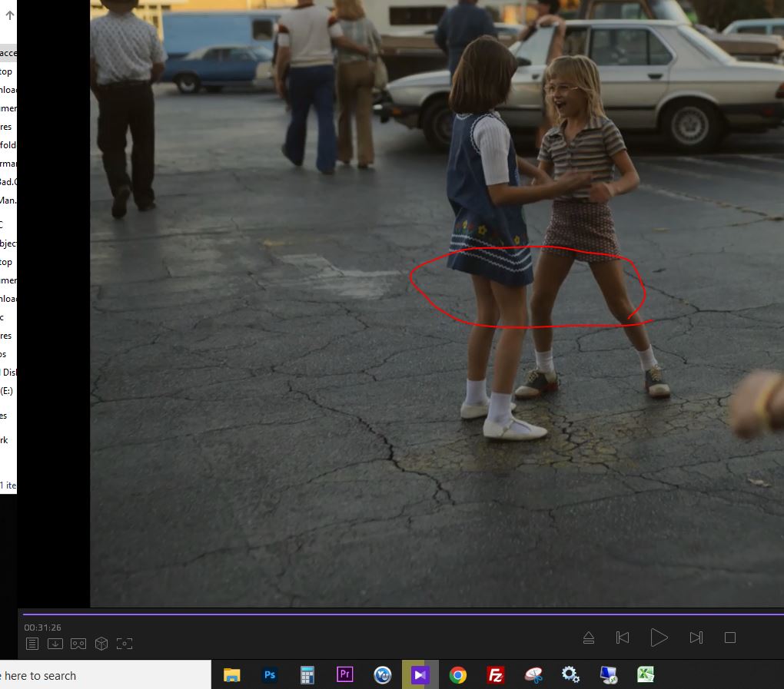Screen dimensions: 784x689
Task: Open File Explorer from the taskbar
Action: point(231,675)
